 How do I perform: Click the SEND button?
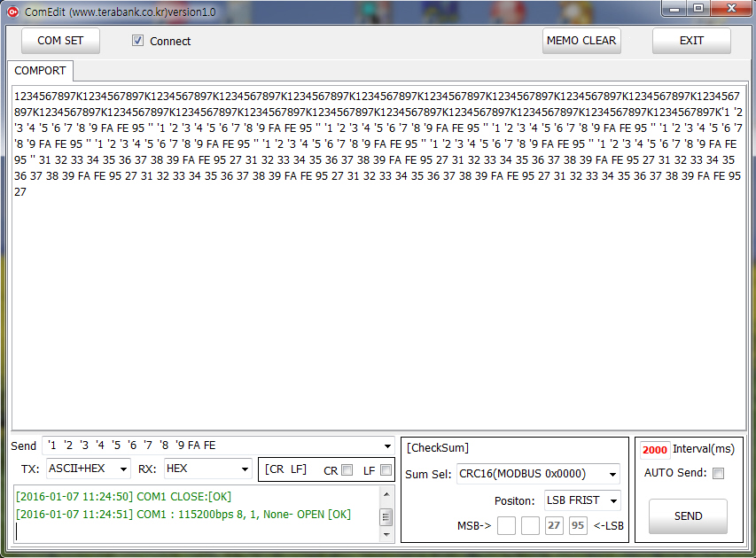coord(688,516)
